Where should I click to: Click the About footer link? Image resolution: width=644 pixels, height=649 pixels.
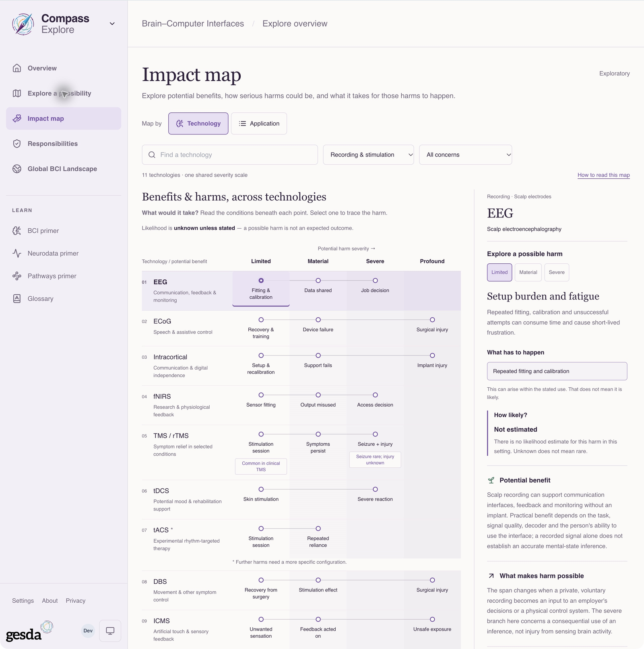50,601
